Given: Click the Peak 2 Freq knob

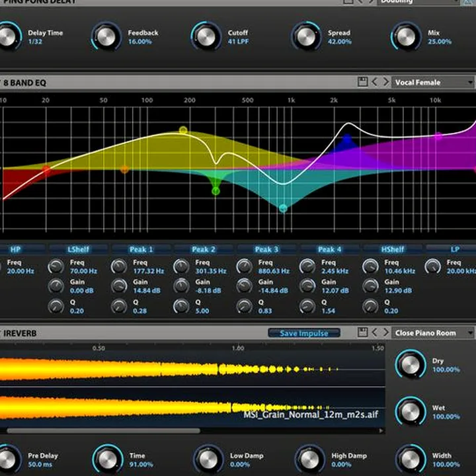Looking at the screenshot, I should click(181, 266).
